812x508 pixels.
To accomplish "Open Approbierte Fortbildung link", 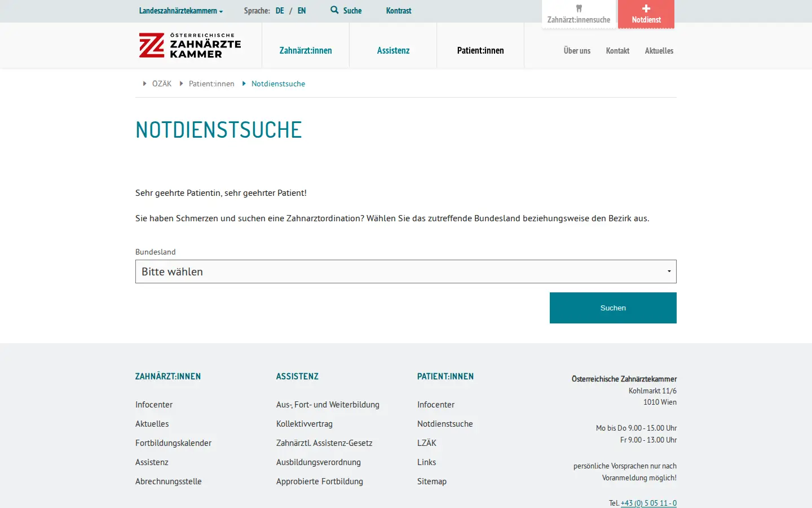I will [x=320, y=481].
